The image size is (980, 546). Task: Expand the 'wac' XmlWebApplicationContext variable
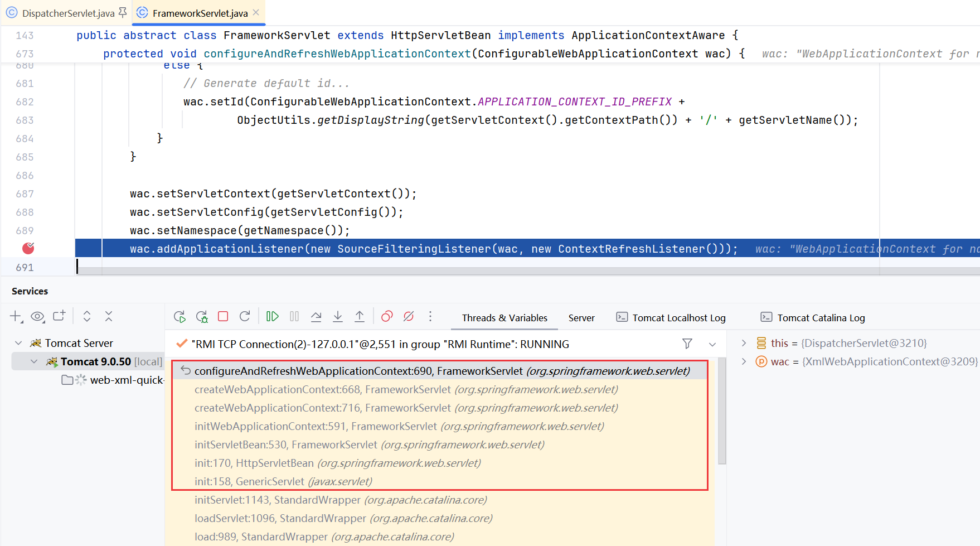tap(744, 361)
